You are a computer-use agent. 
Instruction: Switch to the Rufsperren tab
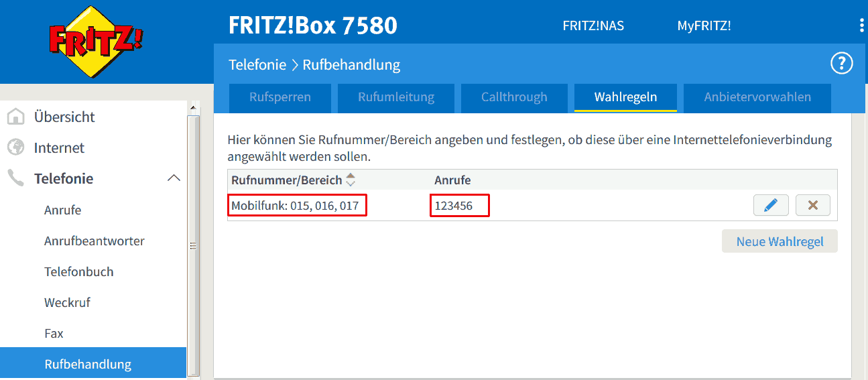(x=280, y=97)
